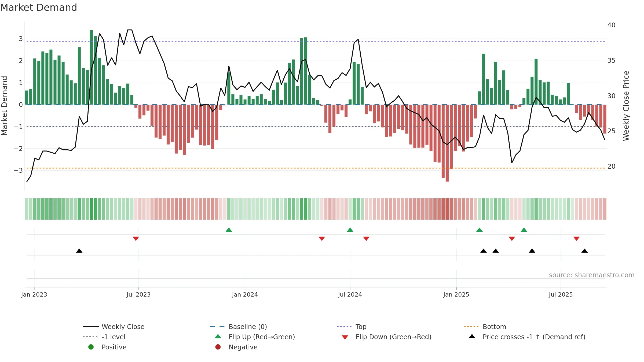Click the red Flip Down triangle in the legend
This screenshot has width=644, height=362.
click(x=345, y=337)
